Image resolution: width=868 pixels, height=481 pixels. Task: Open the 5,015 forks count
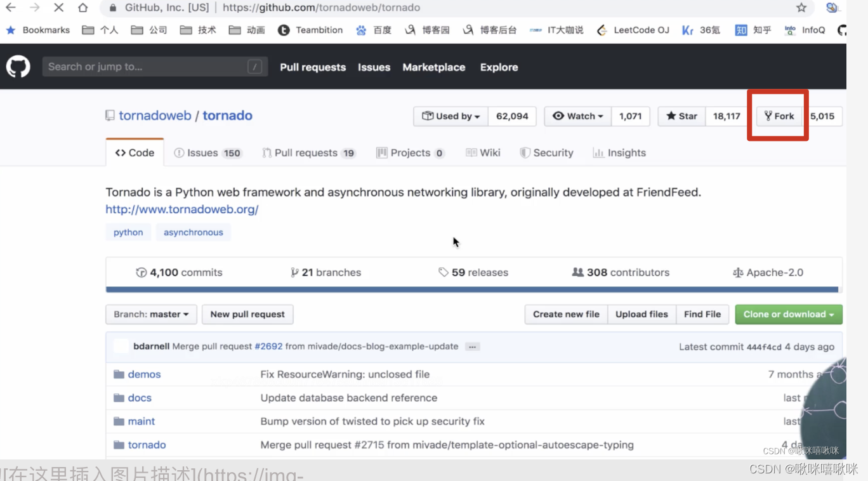(822, 116)
